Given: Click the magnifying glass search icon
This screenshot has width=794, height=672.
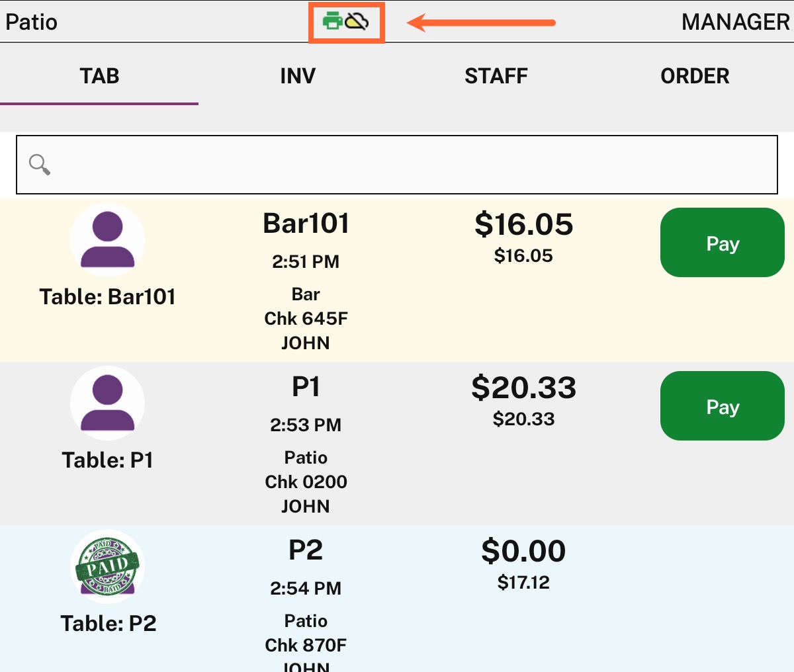Looking at the screenshot, I should tap(40, 165).
